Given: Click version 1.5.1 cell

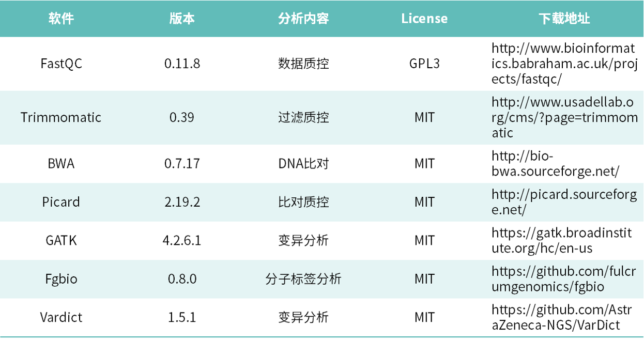Looking at the screenshot, I should [182, 317].
